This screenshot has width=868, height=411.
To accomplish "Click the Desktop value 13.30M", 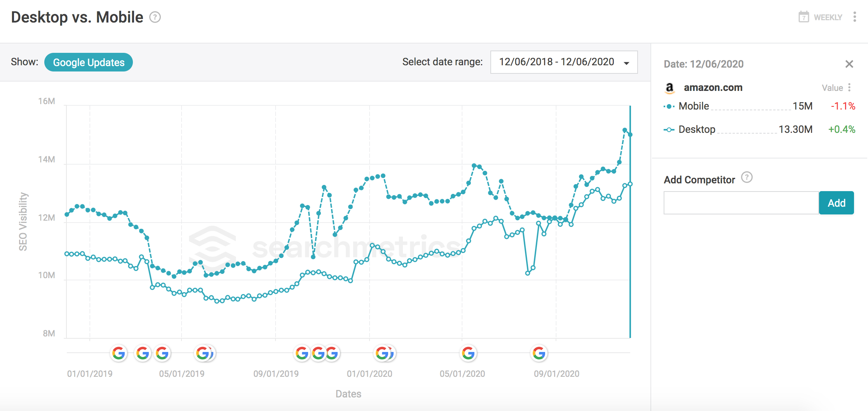I will click(x=795, y=129).
